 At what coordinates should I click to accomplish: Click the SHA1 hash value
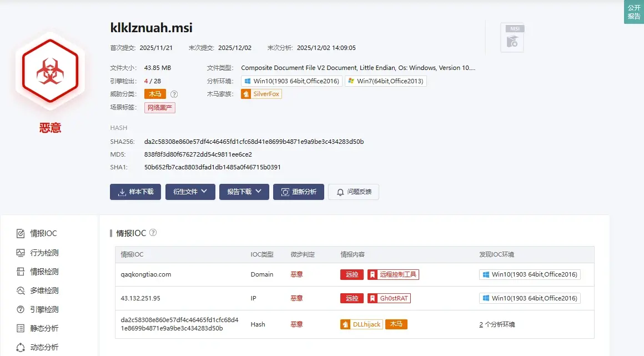[x=212, y=167]
